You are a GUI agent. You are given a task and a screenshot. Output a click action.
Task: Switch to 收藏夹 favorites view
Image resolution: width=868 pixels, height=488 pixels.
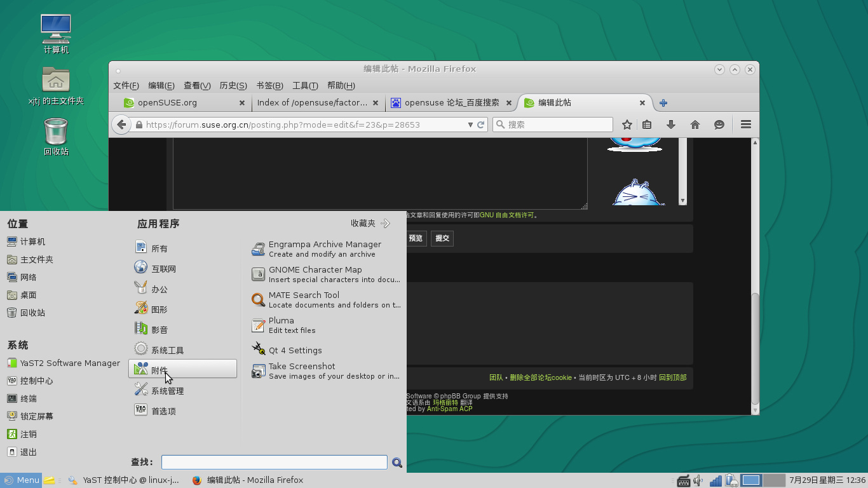pos(370,223)
